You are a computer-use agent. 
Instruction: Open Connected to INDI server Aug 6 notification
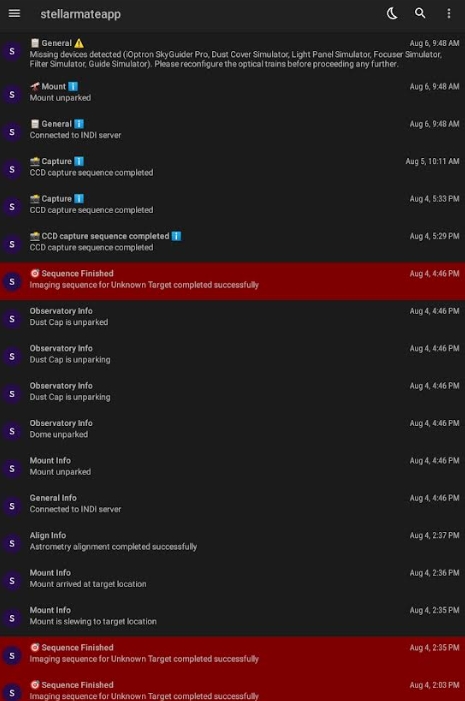[232, 131]
